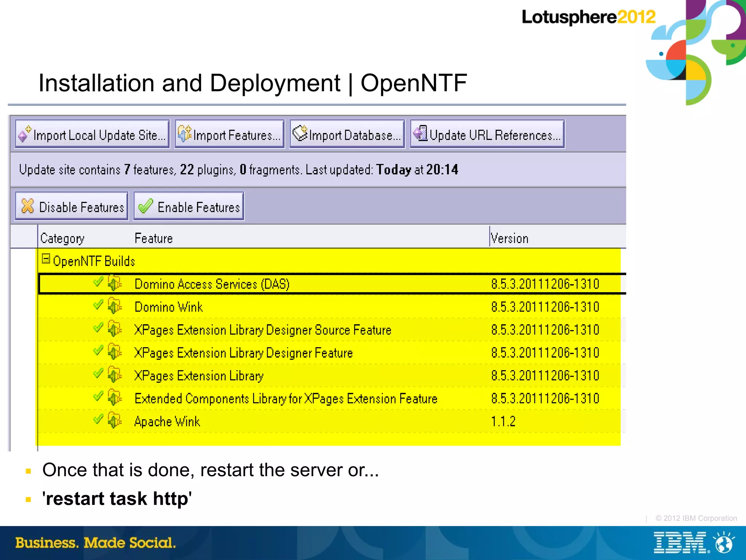Click the Import Local Update Site button
Viewport: 746px width, 560px height.
tap(92, 134)
